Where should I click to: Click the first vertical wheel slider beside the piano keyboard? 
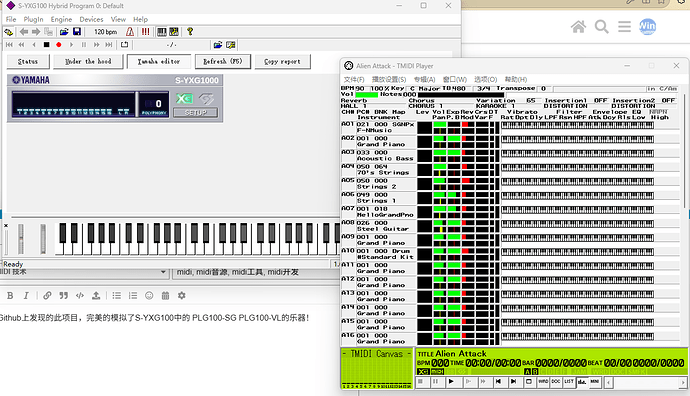coord(21,238)
